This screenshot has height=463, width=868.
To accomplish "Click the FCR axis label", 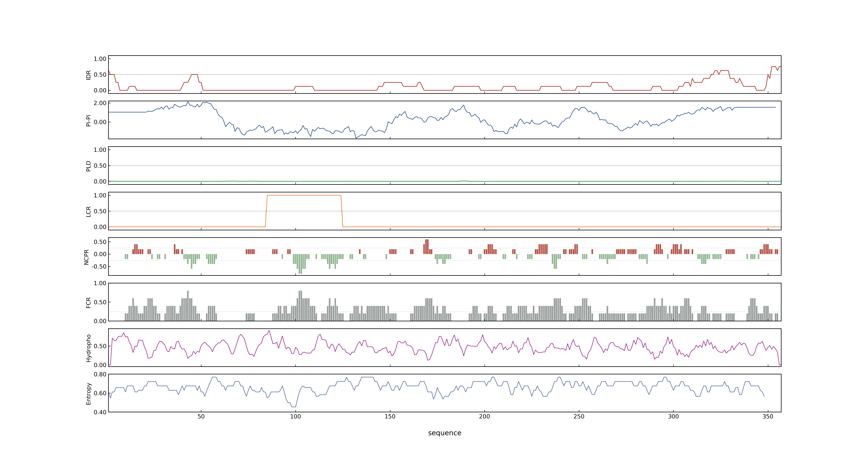I will tap(88, 302).
